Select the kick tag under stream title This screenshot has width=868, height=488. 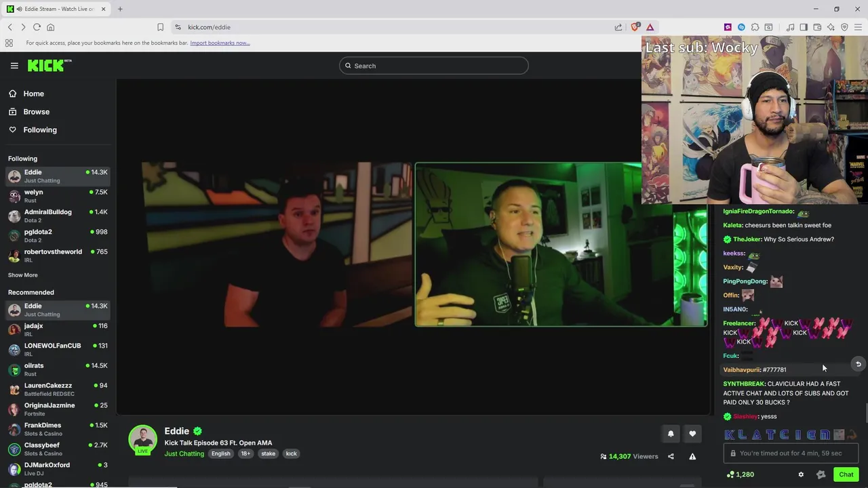(x=292, y=453)
